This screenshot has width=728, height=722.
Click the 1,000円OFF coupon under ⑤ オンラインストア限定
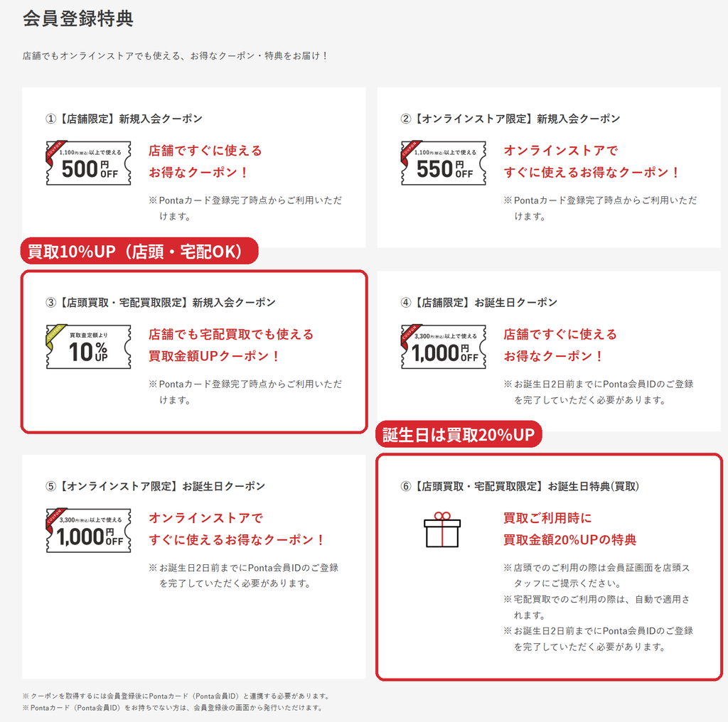pyautogui.click(x=88, y=530)
